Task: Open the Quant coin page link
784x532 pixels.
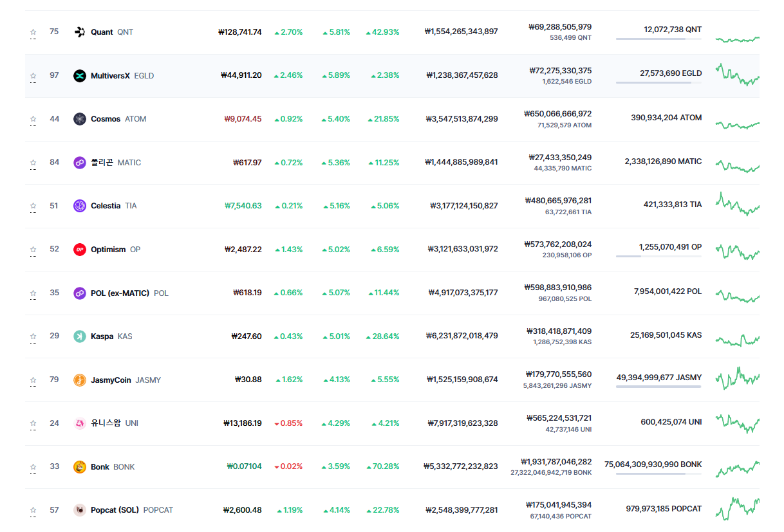Action: [112, 32]
